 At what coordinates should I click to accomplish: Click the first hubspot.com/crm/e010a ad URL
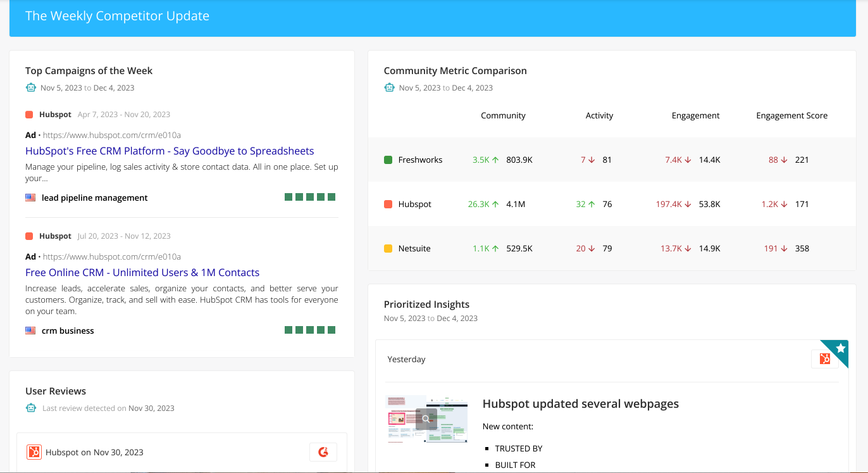[x=112, y=135]
